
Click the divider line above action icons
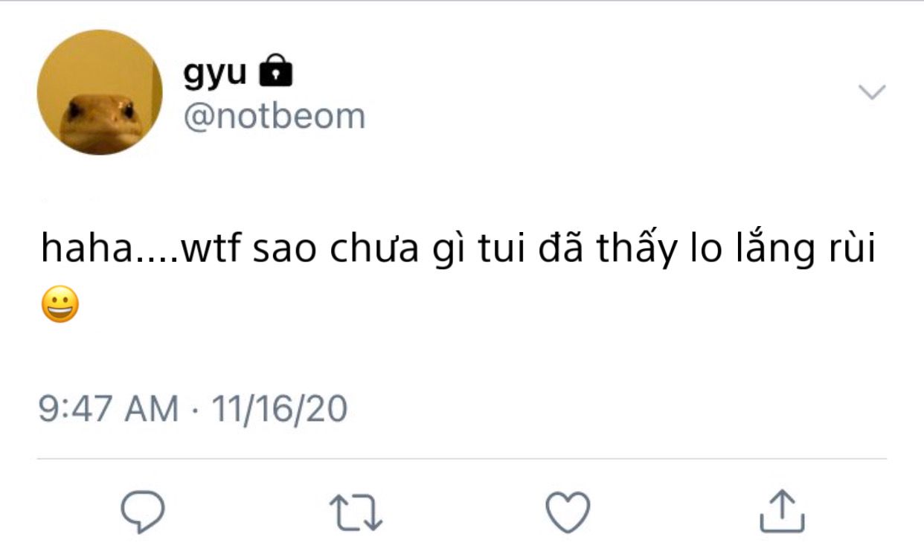[x=462, y=459]
